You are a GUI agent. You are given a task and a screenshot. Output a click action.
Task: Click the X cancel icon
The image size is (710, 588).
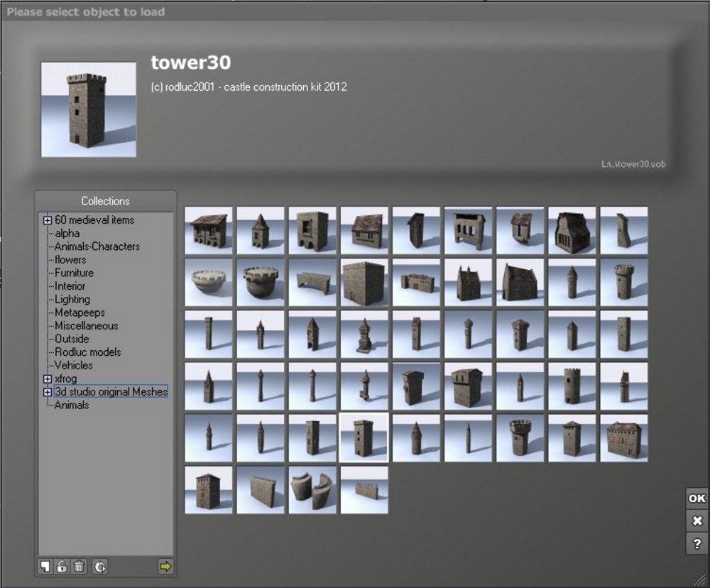[697, 521]
